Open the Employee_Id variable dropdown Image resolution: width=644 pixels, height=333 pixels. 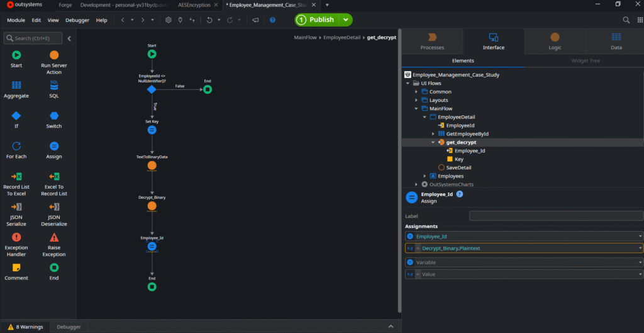[x=640, y=237]
